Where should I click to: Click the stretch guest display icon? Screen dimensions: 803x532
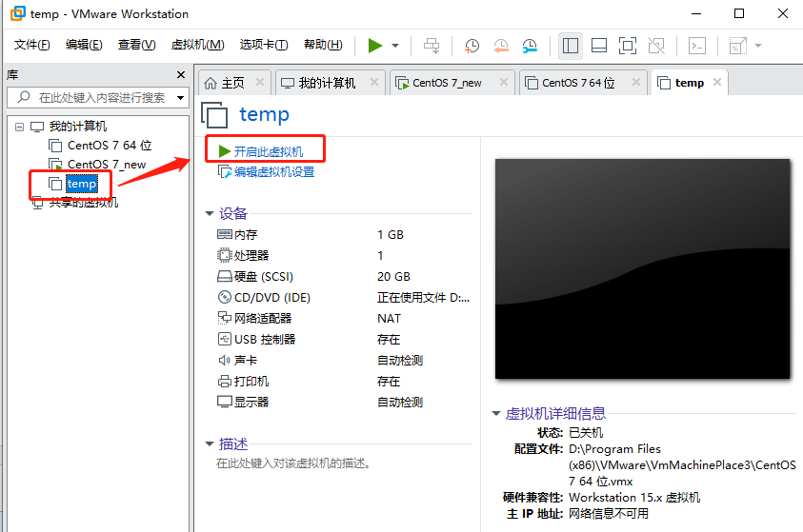pyautogui.click(x=737, y=46)
